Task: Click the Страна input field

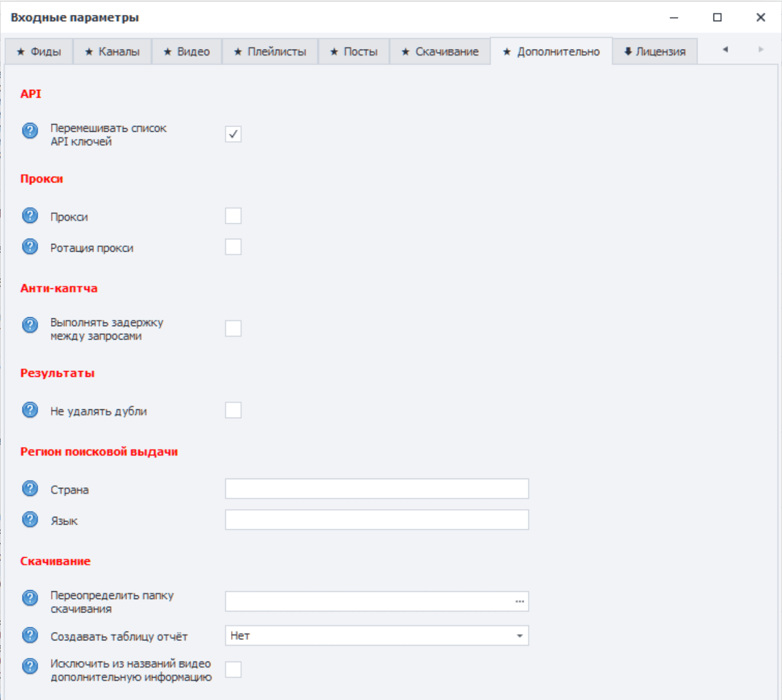Action: tap(377, 489)
